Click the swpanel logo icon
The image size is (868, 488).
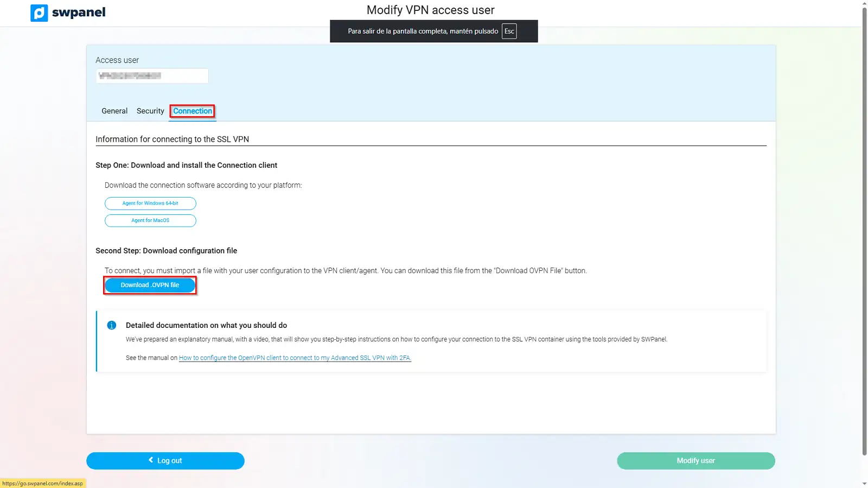[39, 12]
